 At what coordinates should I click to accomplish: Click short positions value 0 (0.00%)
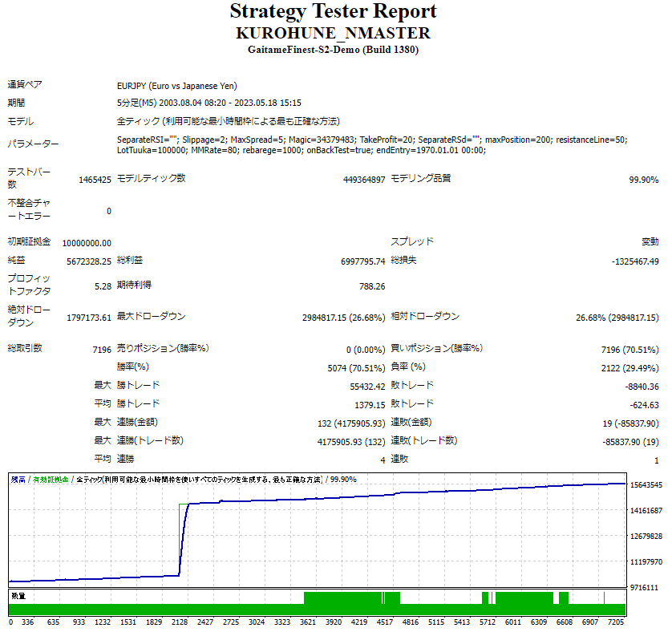[x=366, y=350]
